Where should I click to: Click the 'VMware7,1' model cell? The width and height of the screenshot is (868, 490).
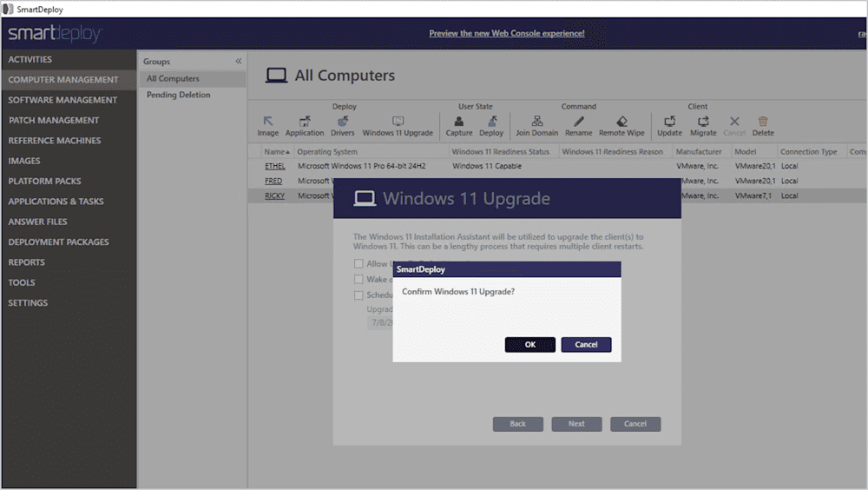pyautogui.click(x=753, y=196)
